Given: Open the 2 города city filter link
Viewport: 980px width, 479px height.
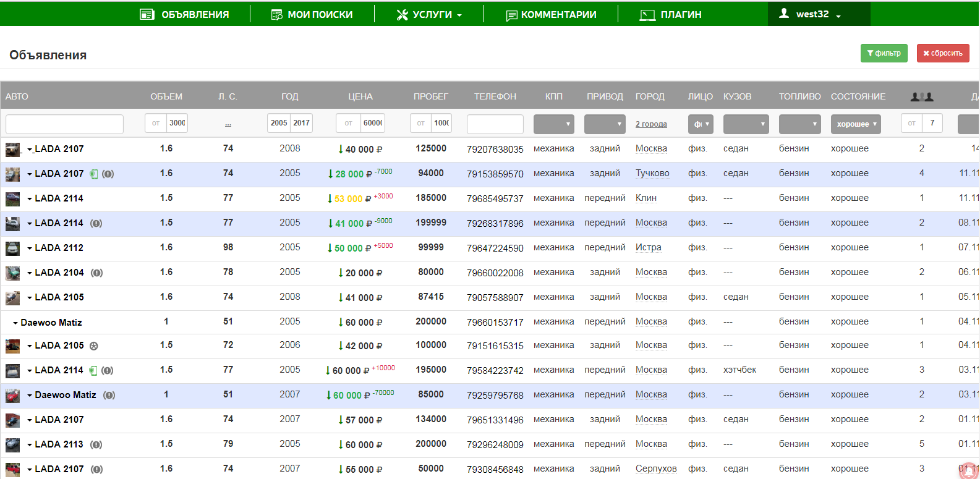Looking at the screenshot, I should point(651,124).
